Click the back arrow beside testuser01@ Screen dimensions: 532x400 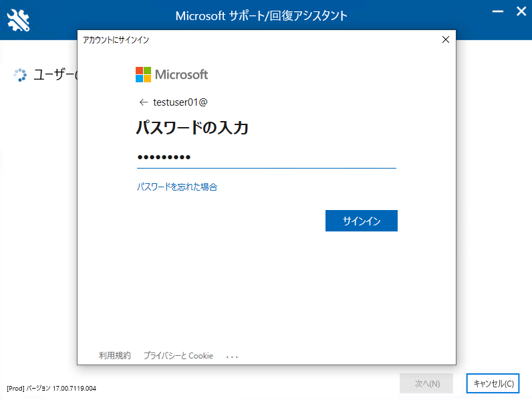click(x=144, y=102)
